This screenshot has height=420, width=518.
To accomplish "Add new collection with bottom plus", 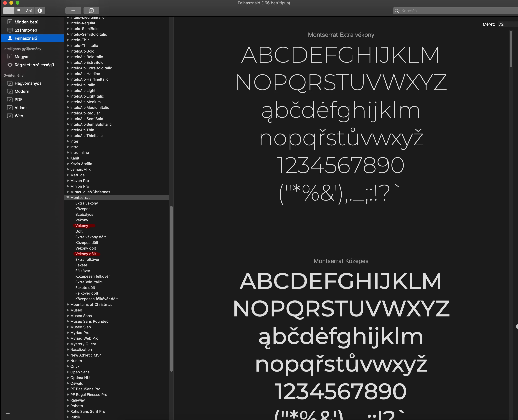I will coord(8,413).
